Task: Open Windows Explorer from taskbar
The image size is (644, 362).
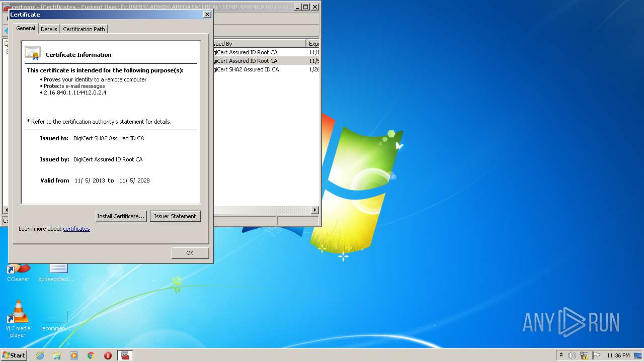Action: [x=57, y=355]
